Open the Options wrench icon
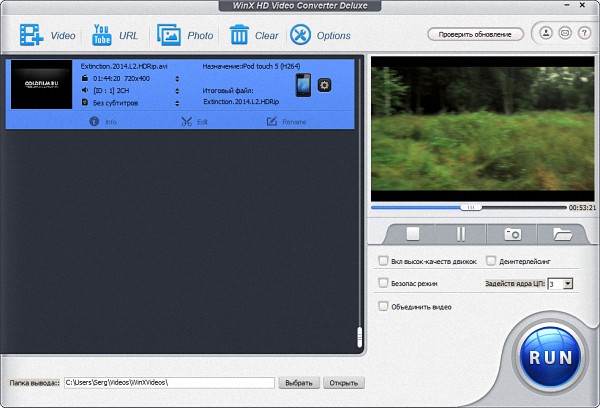 tap(300, 35)
